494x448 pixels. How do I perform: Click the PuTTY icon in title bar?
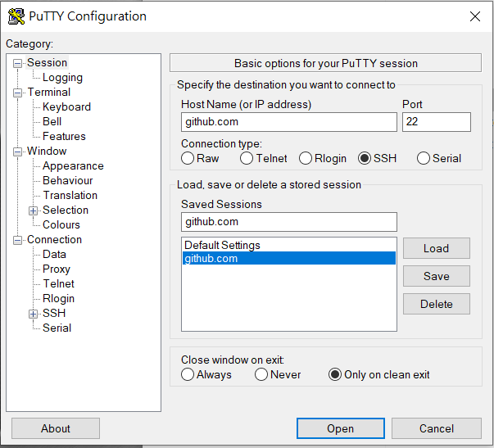pyautogui.click(x=16, y=16)
